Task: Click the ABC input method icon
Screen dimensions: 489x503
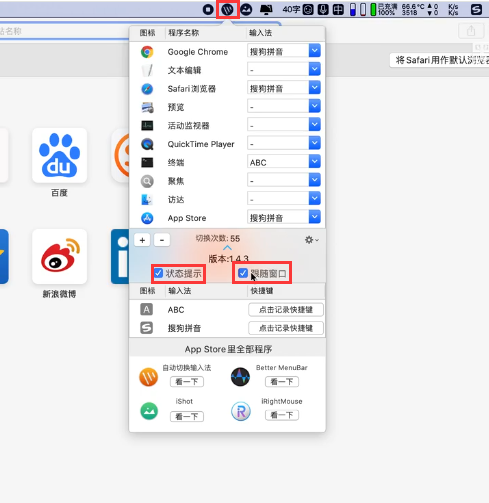Action: pyautogui.click(x=147, y=309)
